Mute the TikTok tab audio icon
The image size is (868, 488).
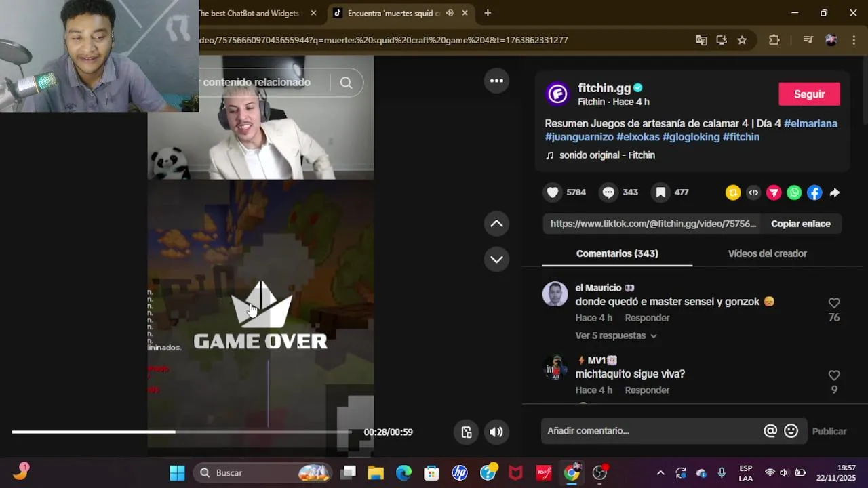450,13
